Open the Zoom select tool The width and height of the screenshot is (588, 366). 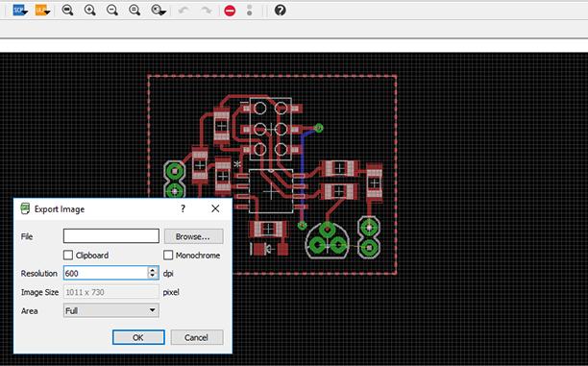click(159, 11)
